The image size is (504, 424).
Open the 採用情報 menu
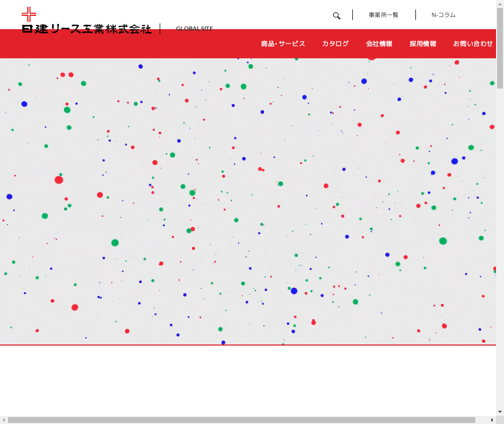pos(423,43)
